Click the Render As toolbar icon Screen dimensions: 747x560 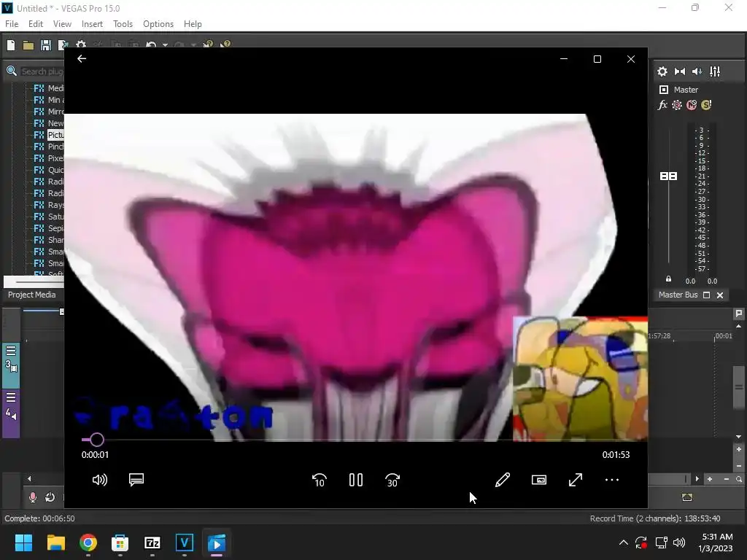tap(63, 45)
